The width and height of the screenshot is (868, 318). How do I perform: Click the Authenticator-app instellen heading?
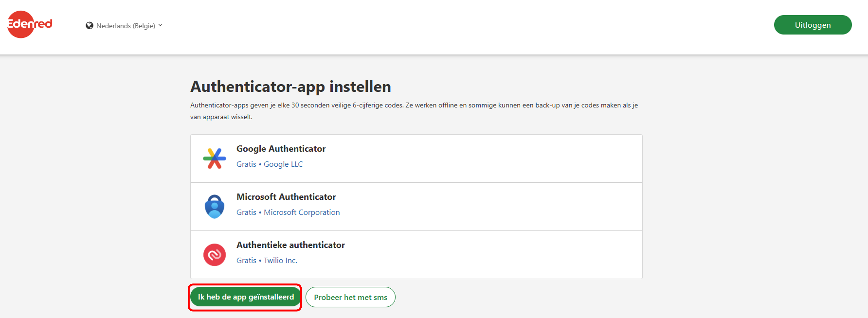(290, 87)
